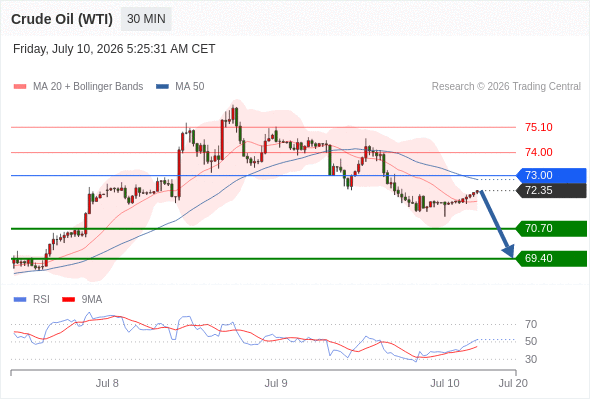The image size is (590, 400).
Task: Click the Jul 20 date axis marker
Action: click(513, 383)
